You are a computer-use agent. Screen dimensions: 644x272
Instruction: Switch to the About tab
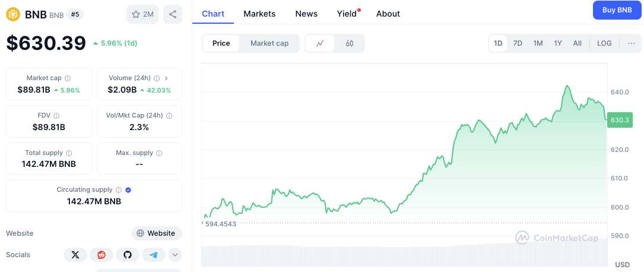pyautogui.click(x=388, y=14)
